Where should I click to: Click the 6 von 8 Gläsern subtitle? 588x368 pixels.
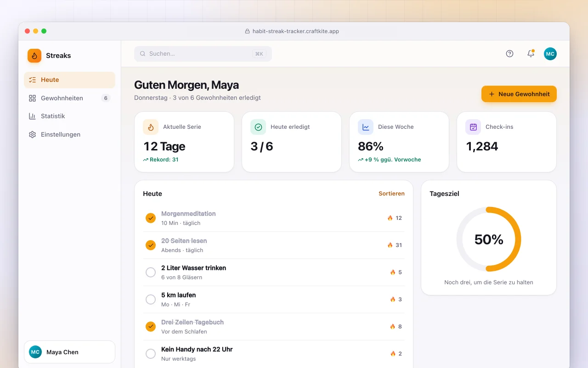pos(182,277)
